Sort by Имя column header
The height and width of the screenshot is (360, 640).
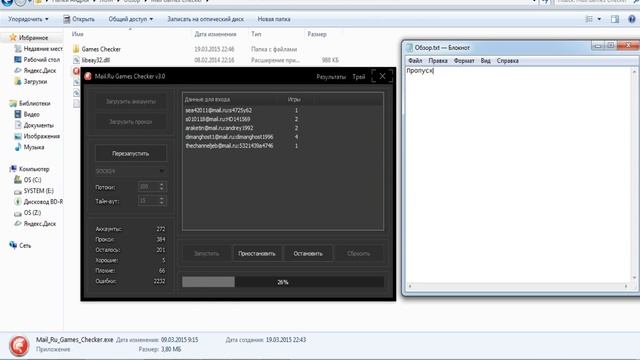point(78,34)
